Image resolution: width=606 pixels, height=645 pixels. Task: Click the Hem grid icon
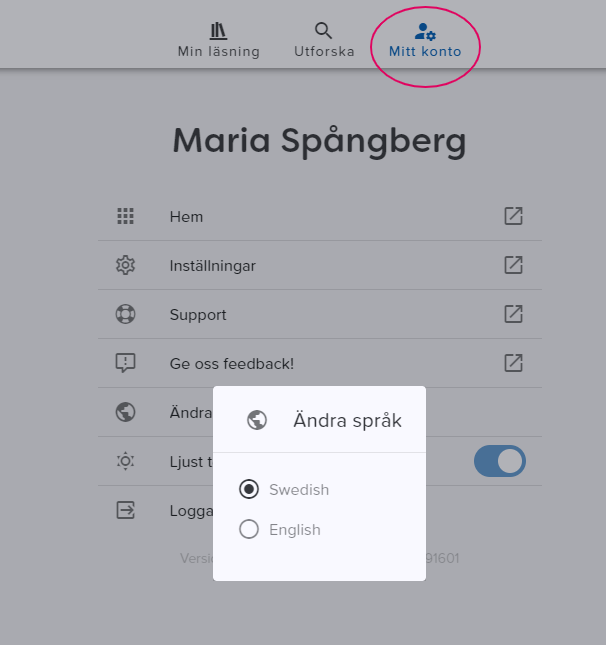pos(125,216)
